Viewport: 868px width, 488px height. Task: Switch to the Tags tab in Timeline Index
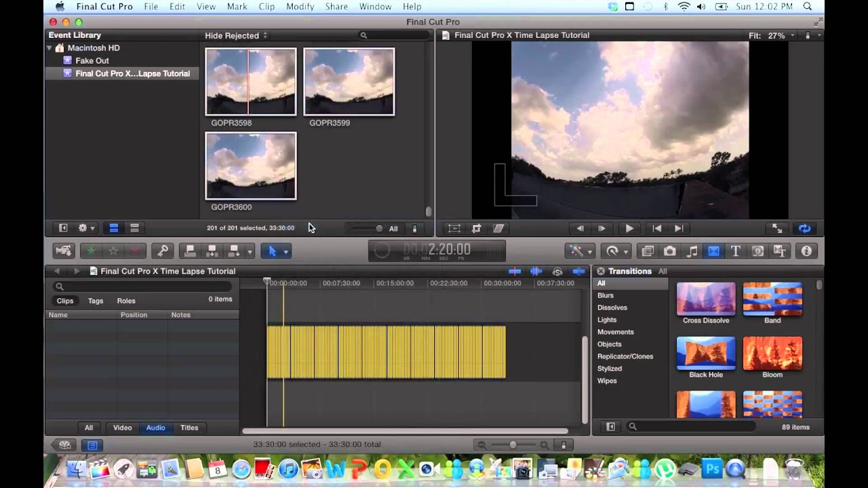coord(96,301)
